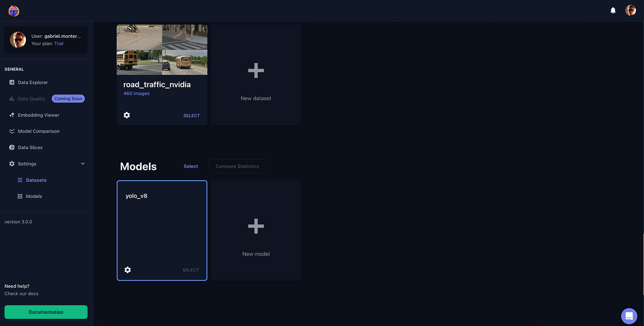Image resolution: width=644 pixels, height=326 pixels.
Task: Click the username gabriel.monter... text
Action: (62, 36)
